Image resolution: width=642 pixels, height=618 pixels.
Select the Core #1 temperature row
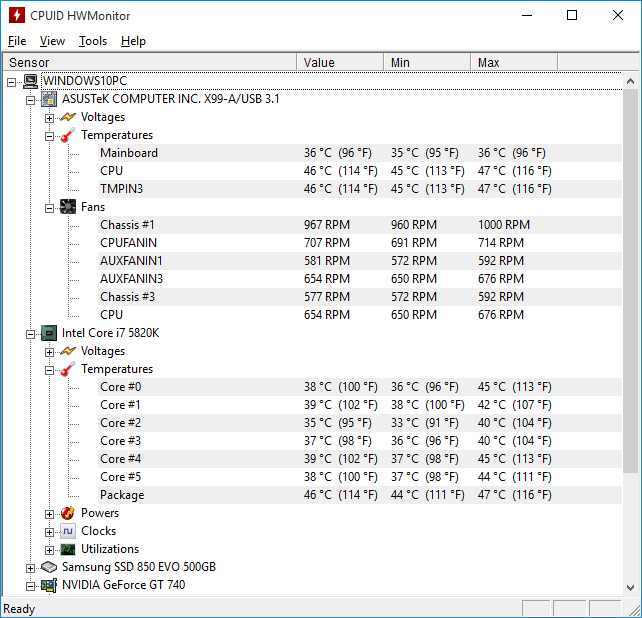click(360, 405)
